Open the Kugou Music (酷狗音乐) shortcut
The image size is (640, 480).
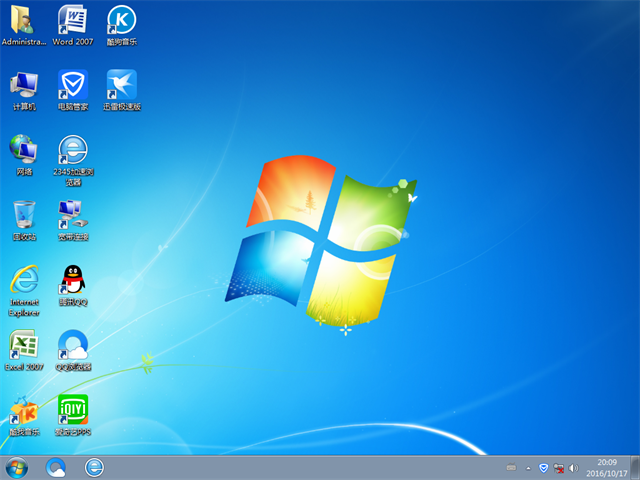(121, 20)
